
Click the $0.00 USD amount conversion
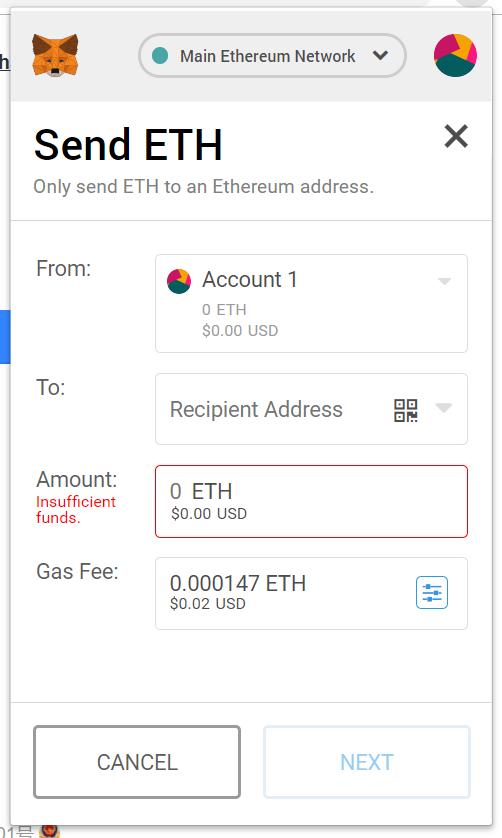coord(209,514)
